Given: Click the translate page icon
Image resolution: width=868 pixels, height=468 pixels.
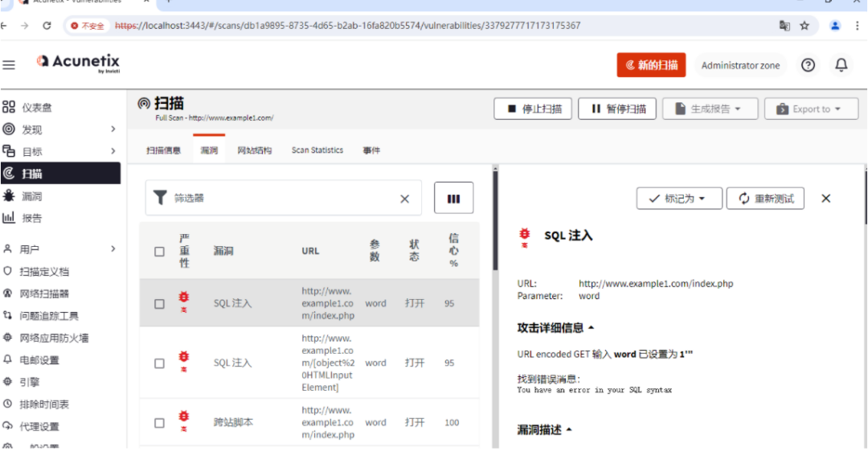Looking at the screenshot, I should [784, 26].
